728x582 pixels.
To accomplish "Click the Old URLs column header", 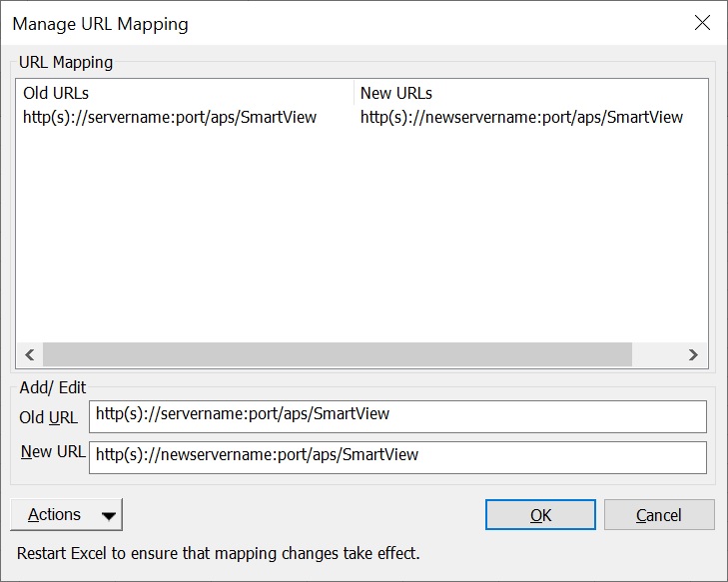I will point(185,93).
